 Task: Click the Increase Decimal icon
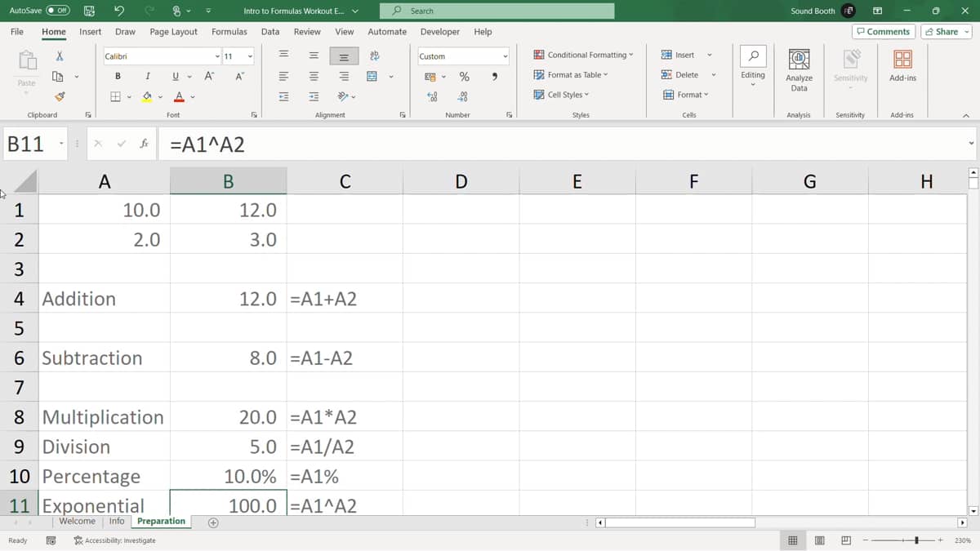(432, 96)
